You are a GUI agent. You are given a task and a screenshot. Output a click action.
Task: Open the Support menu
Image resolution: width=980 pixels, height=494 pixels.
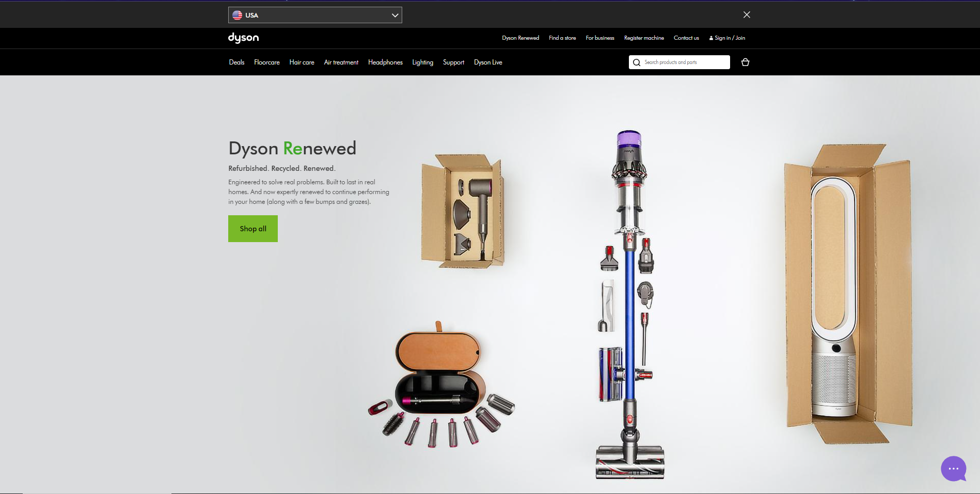[453, 62]
